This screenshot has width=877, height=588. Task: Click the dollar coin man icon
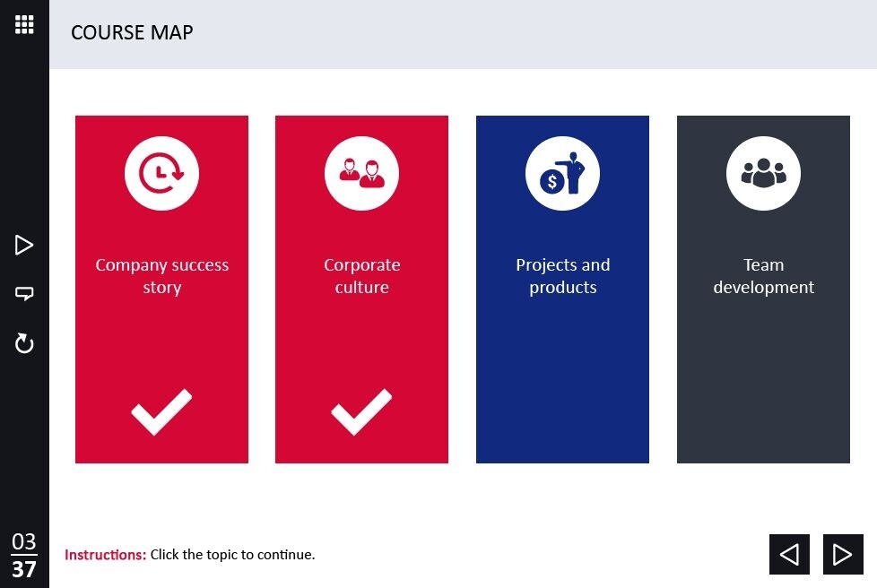point(562,173)
